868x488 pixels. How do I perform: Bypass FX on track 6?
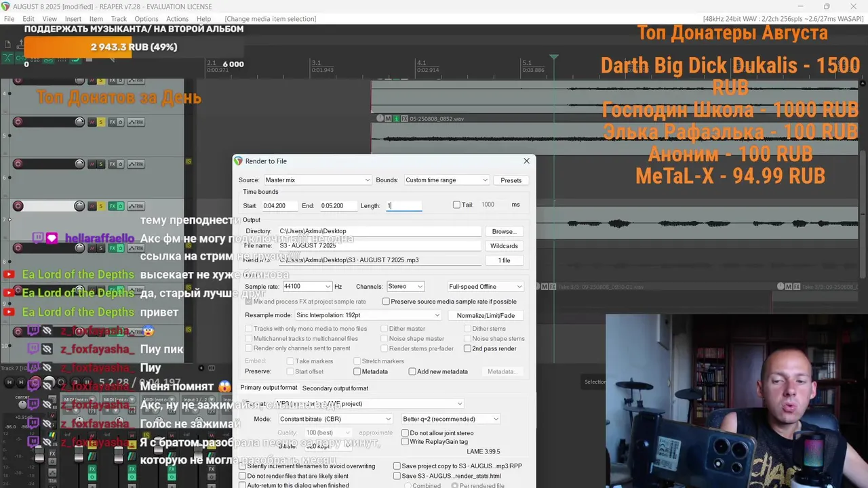pos(120,164)
